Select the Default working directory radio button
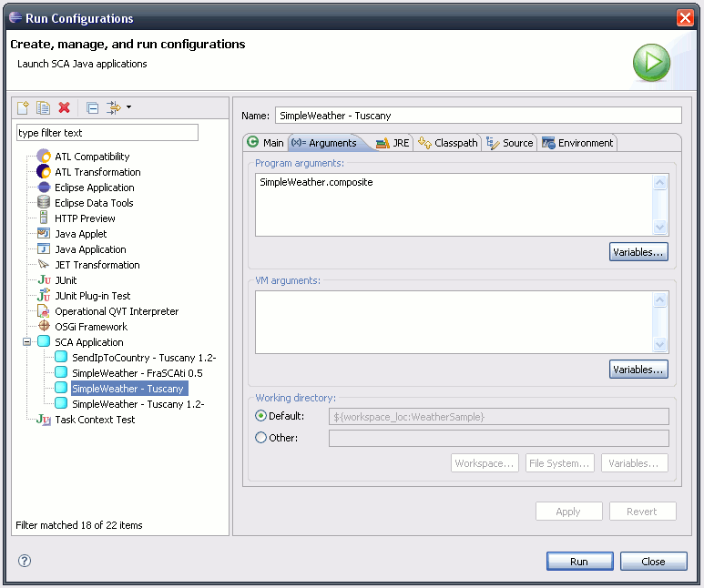704x588 pixels. [260, 416]
